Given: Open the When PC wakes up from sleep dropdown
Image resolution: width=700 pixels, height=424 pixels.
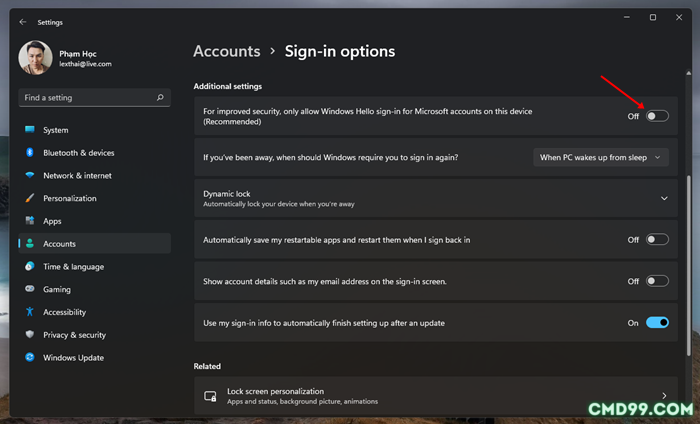Looking at the screenshot, I should (x=601, y=157).
